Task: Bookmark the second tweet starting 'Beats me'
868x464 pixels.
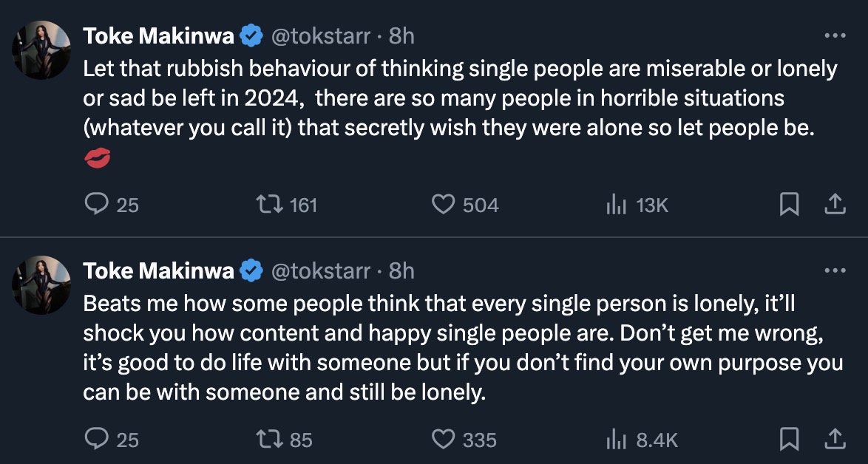Action: pos(789,440)
